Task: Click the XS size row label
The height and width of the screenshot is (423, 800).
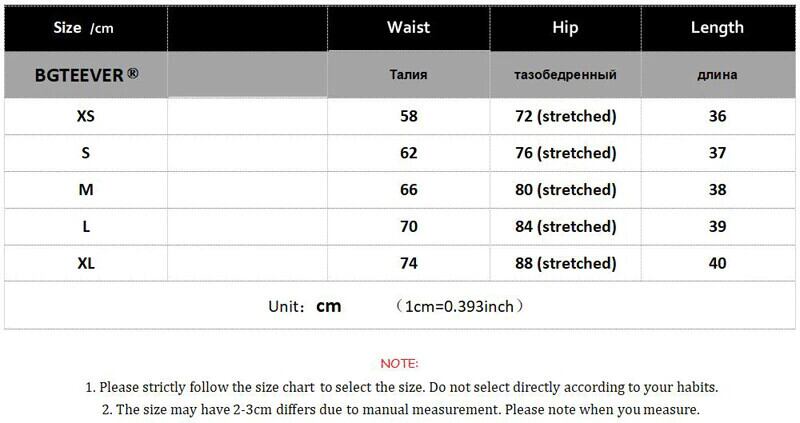Action: click(86, 116)
